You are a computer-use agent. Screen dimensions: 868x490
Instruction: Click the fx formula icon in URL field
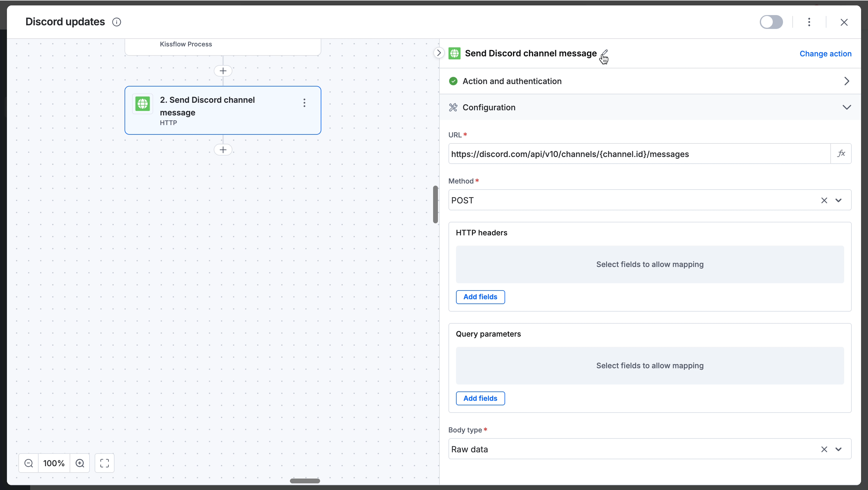click(841, 154)
